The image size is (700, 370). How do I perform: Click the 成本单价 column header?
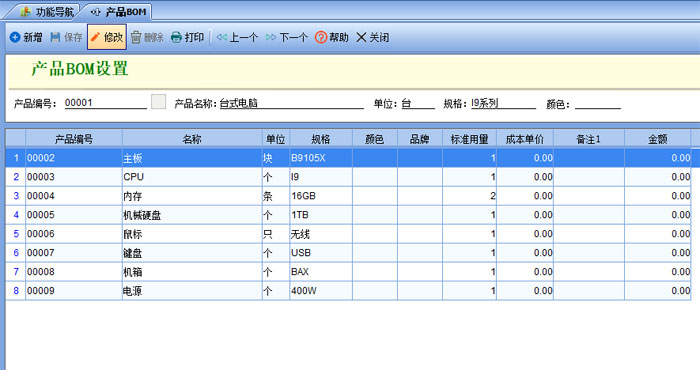tap(525, 139)
